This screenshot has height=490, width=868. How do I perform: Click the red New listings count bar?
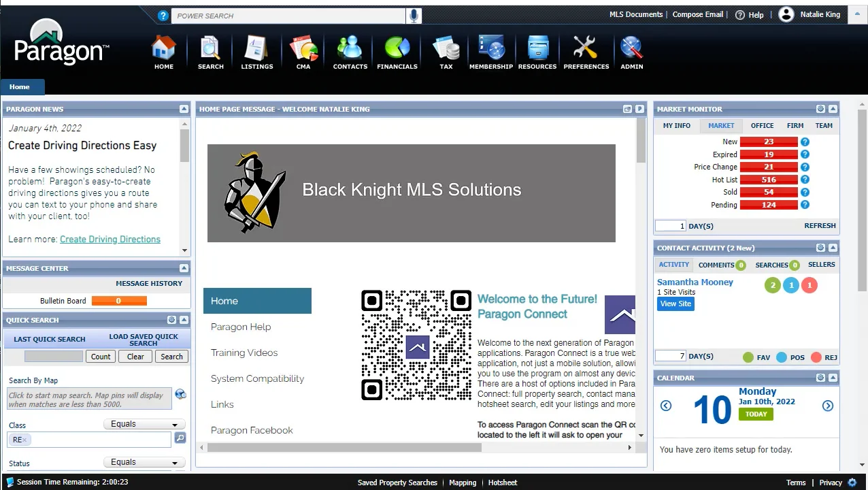(769, 142)
